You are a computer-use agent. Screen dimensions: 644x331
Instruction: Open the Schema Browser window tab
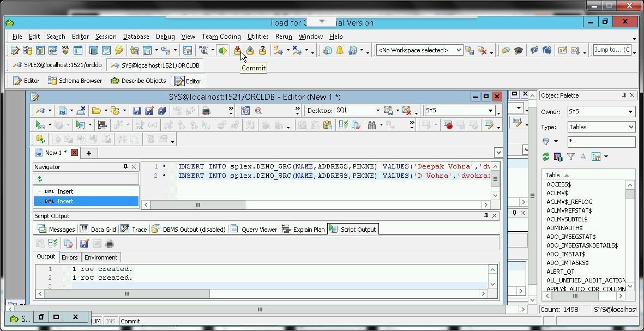[75, 81]
